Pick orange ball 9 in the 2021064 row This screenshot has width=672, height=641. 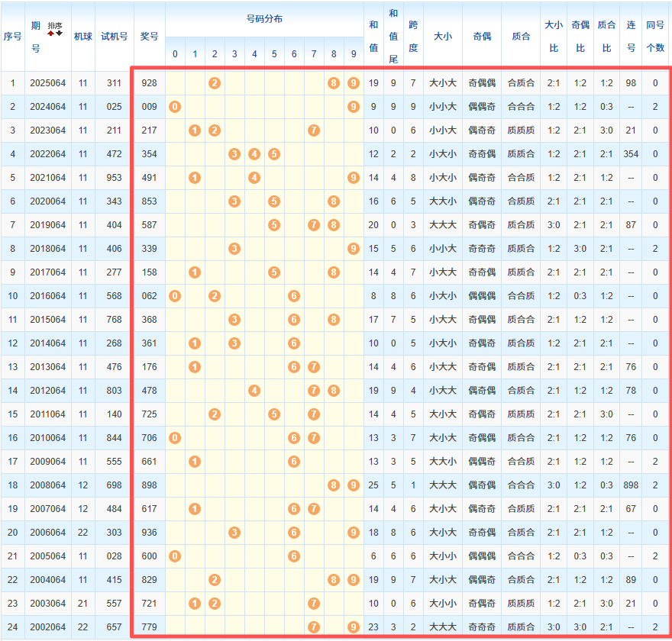353,178
